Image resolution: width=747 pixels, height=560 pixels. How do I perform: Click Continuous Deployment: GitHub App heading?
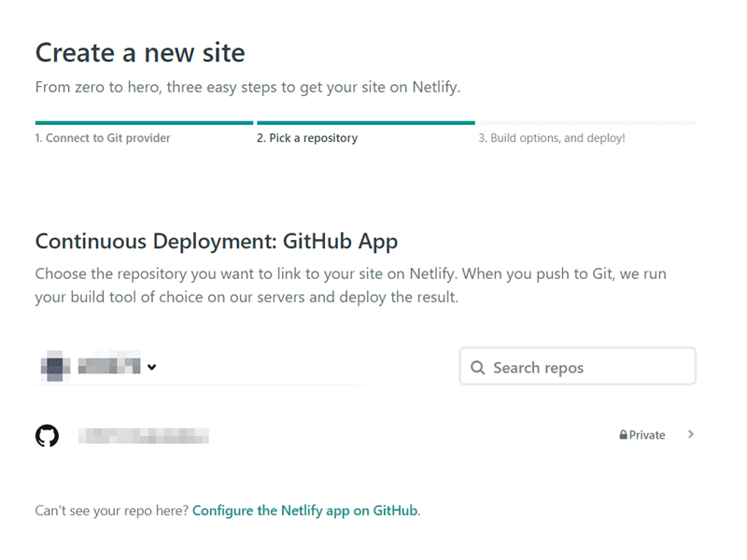pos(217,242)
